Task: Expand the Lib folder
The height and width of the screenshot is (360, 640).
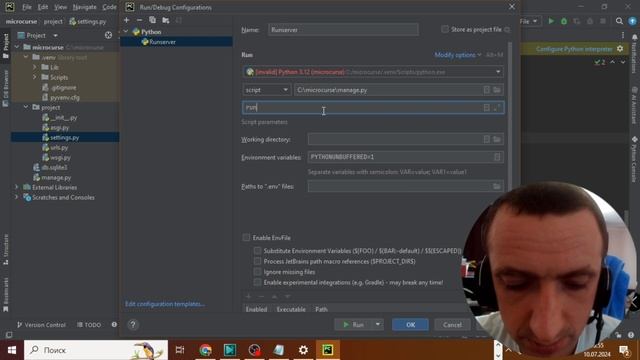Action: [x=35, y=67]
